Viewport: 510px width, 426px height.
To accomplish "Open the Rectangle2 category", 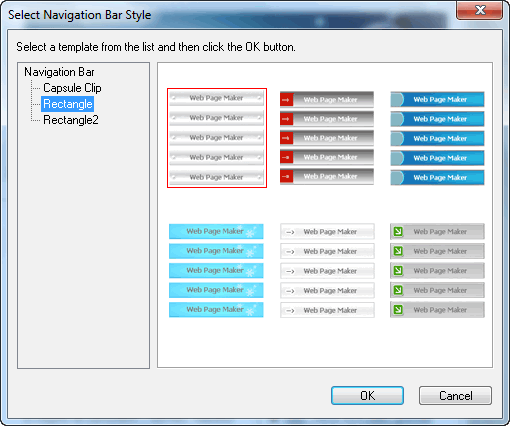I will coord(71,120).
